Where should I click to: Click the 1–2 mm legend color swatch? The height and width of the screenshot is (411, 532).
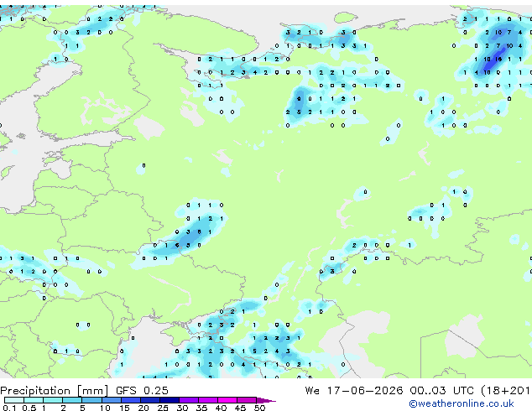click(x=53, y=400)
